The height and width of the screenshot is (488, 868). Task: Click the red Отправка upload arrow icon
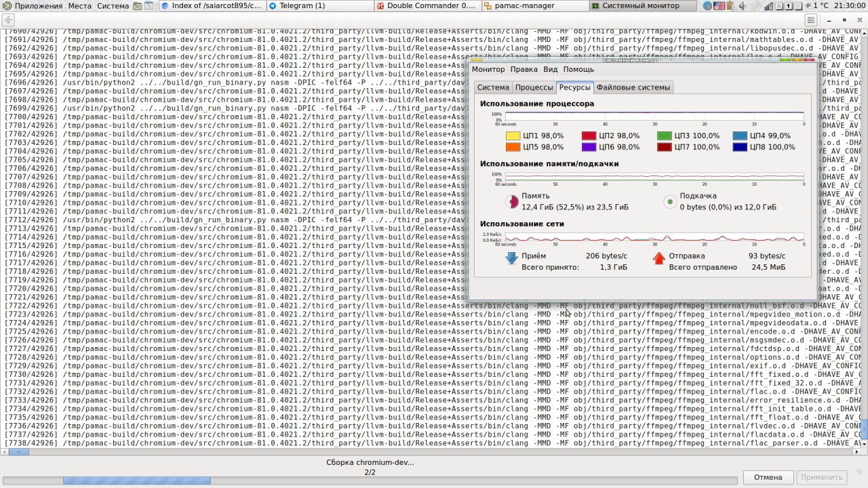(x=658, y=258)
